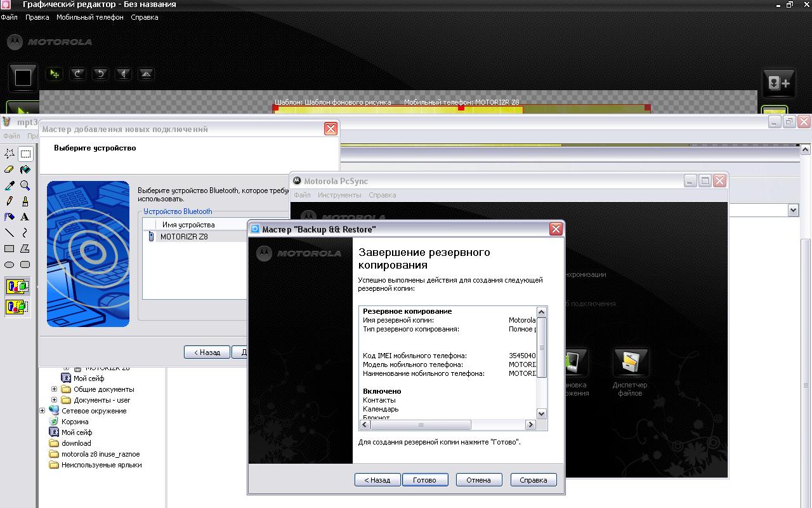Open Файл menu of the graphic editor
This screenshot has width=812, height=508.
9,17
